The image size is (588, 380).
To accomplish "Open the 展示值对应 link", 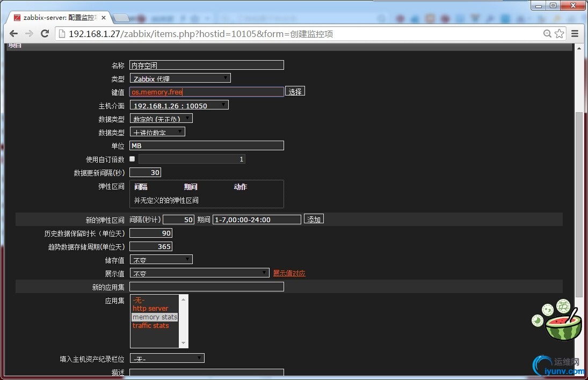I will tap(289, 273).
